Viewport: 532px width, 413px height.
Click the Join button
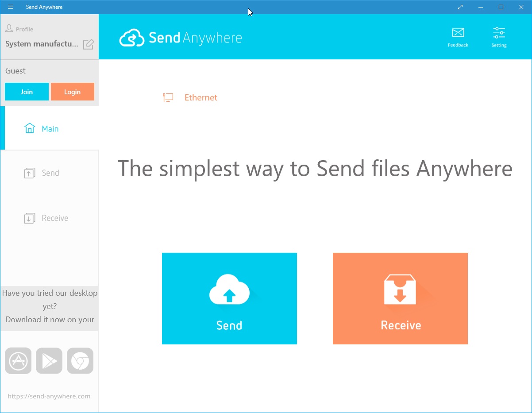point(27,92)
